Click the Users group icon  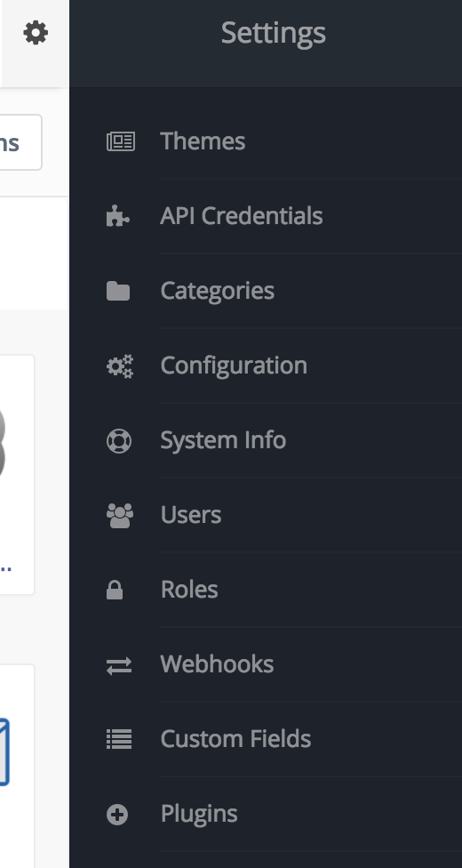click(x=120, y=516)
